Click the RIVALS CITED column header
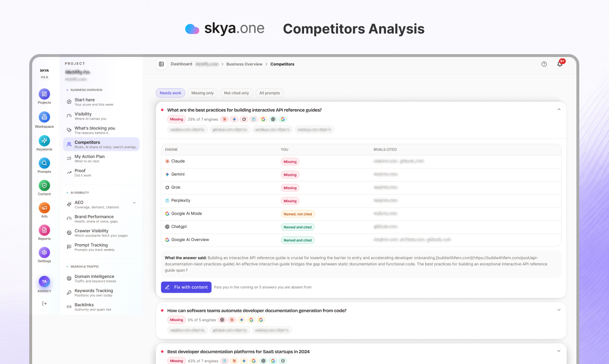This screenshot has width=609, height=364. coord(385,149)
